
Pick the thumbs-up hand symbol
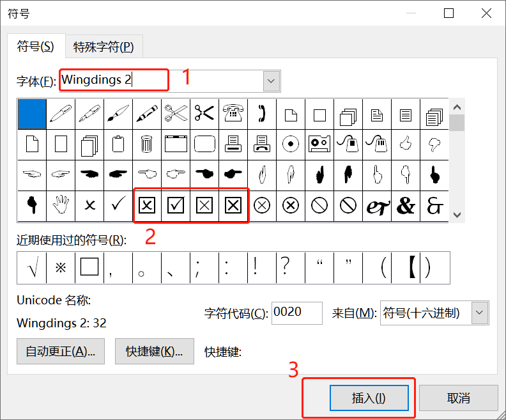pyautogui.click(x=406, y=144)
